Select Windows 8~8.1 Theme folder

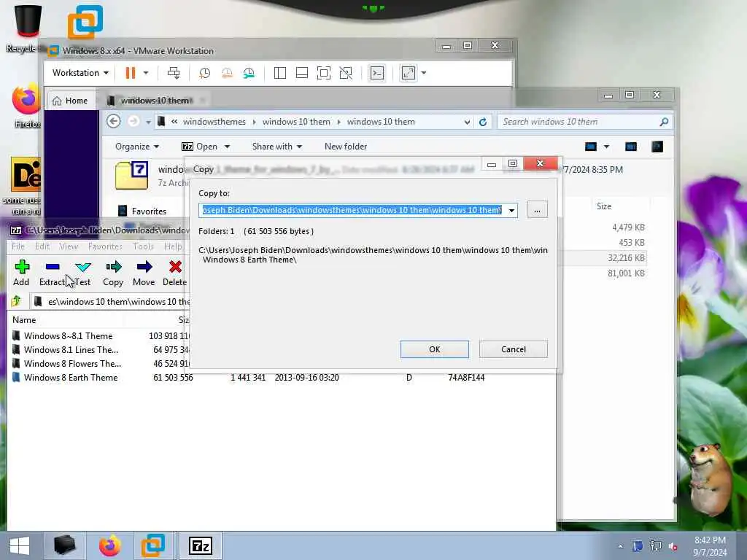click(x=68, y=335)
